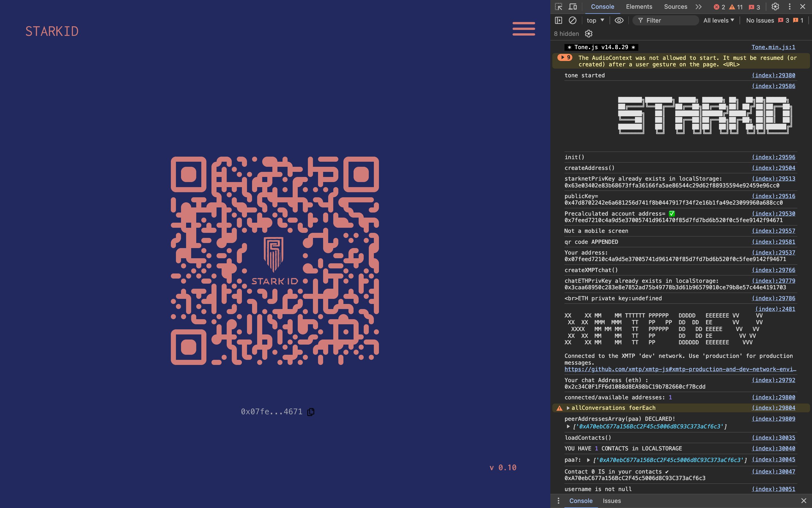
Task: Open source link (index):29586
Action: pyautogui.click(x=773, y=86)
